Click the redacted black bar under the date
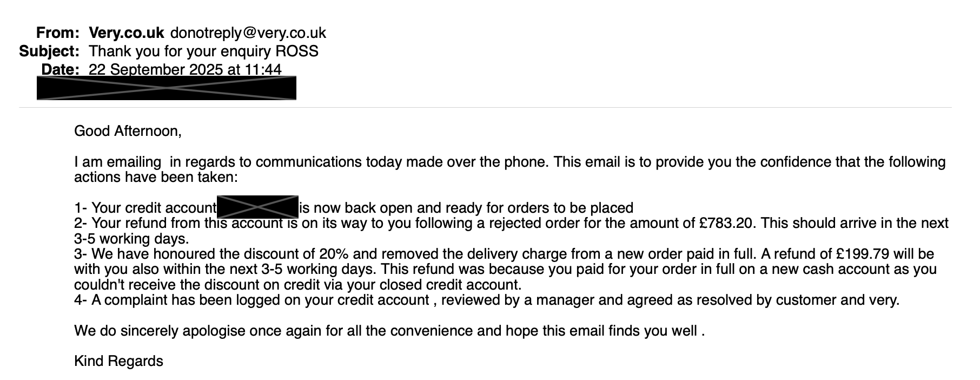The image size is (980, 380). (x=166, y=88)
